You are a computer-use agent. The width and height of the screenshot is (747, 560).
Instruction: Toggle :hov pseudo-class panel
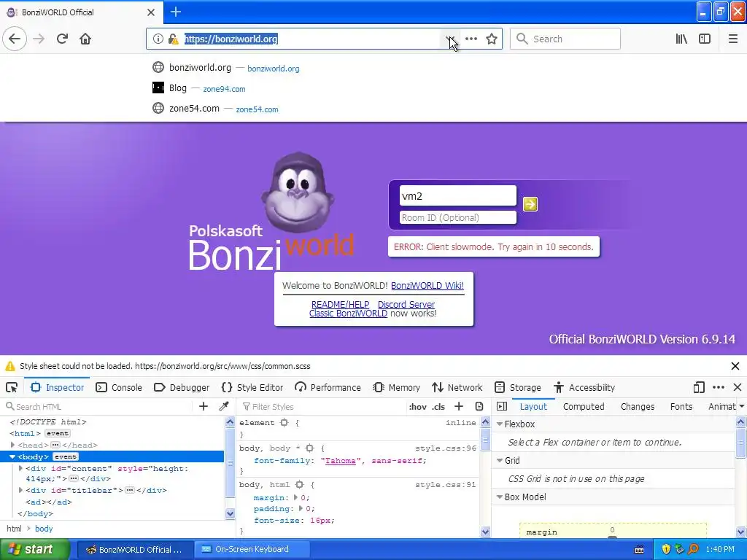pos(418,407)
